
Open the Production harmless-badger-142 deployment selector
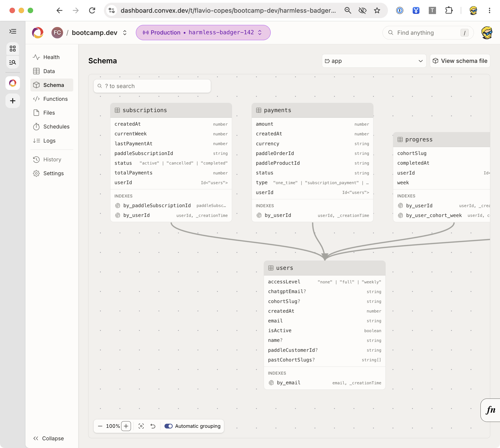point(203,32)
